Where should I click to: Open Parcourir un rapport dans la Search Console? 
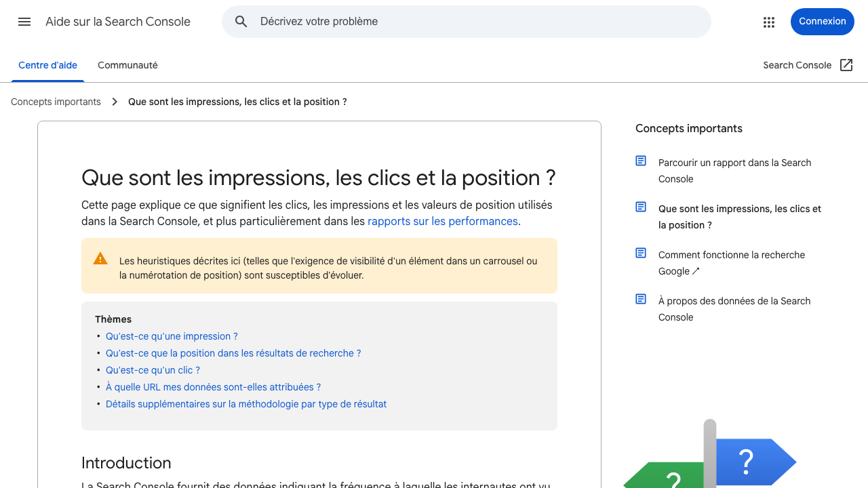734,171
